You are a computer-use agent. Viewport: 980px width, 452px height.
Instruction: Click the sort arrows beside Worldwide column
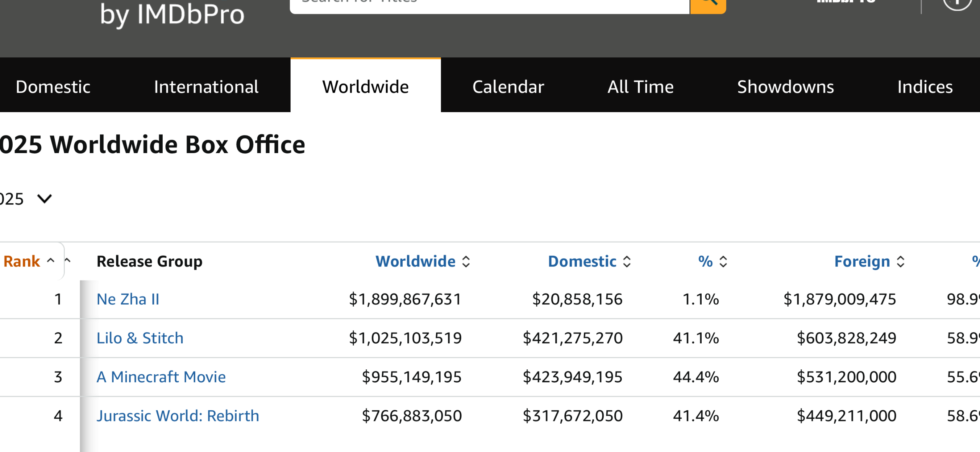466,262
